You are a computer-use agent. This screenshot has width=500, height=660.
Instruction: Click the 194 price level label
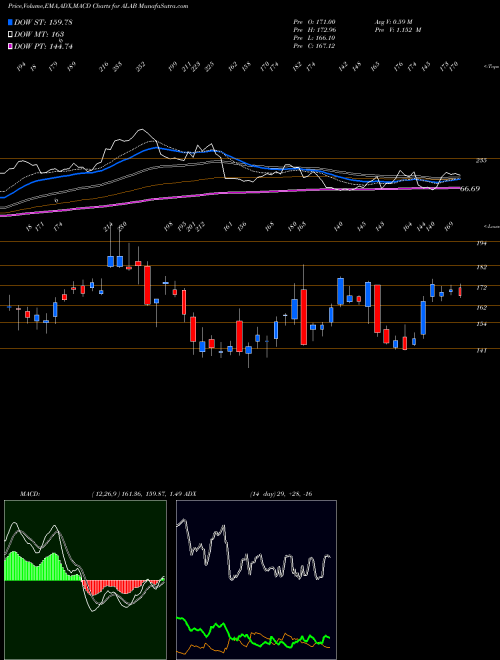[481, 243]
